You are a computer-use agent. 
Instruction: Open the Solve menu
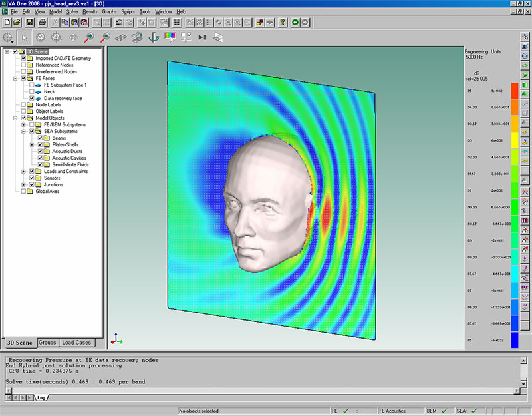point(72,11)
